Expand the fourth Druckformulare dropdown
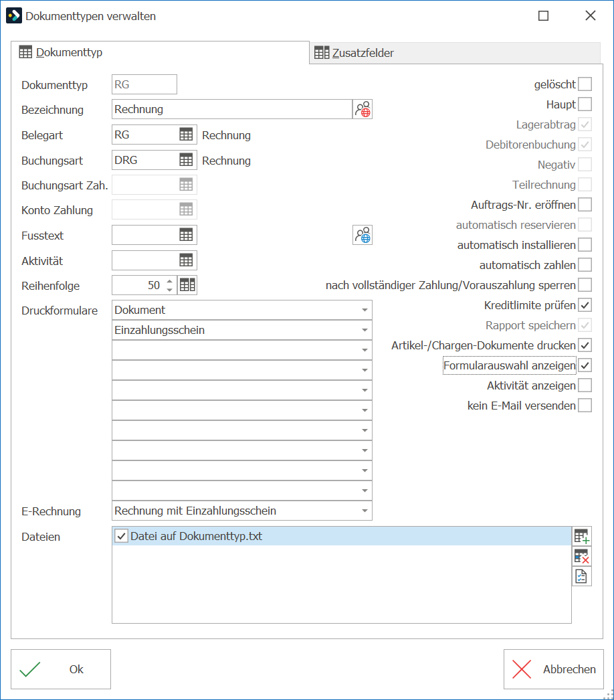This screenshot has height=700, width=614. (365, 370)
